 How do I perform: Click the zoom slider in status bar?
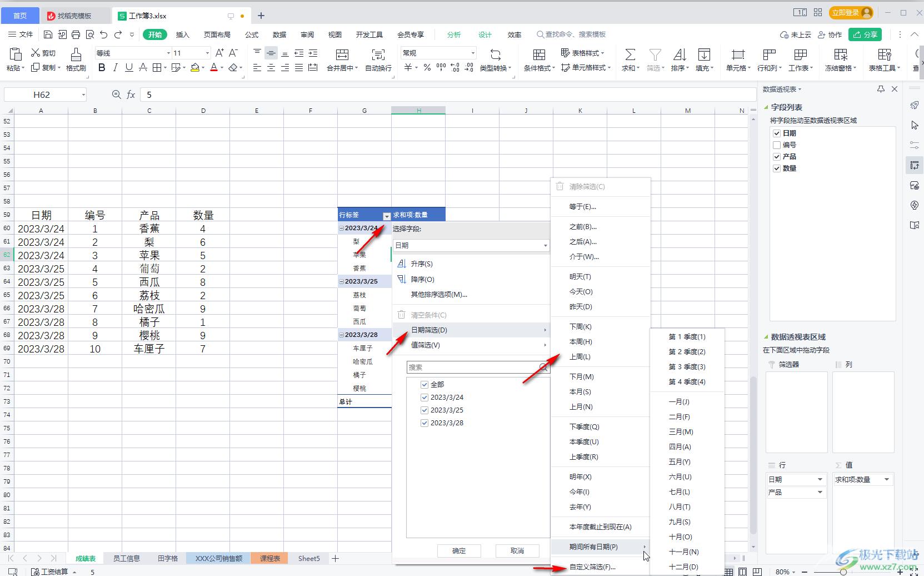[x=843, y=572]
